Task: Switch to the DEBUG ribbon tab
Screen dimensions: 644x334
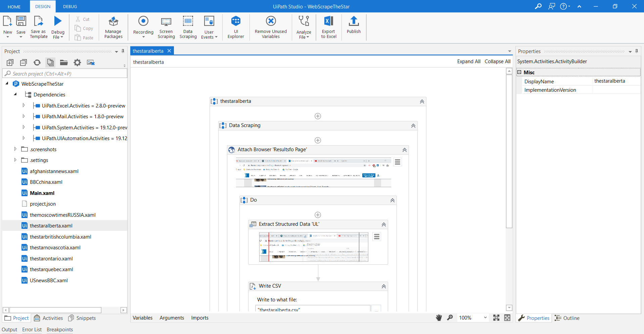Action: pyautogui.click(x=70, y=6)
